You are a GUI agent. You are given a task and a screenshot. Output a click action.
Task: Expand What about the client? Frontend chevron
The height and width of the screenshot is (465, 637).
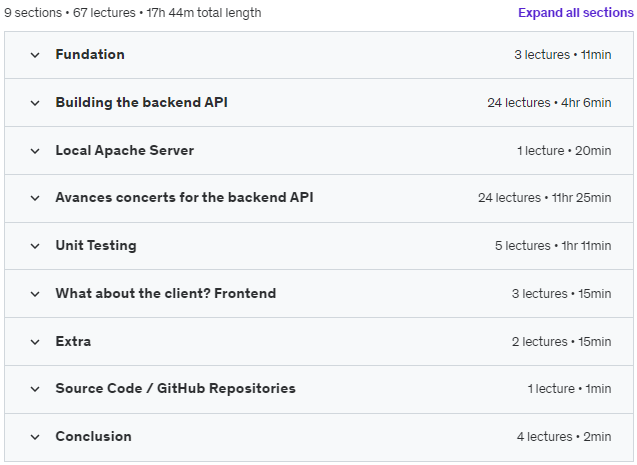tap(35, 294)
